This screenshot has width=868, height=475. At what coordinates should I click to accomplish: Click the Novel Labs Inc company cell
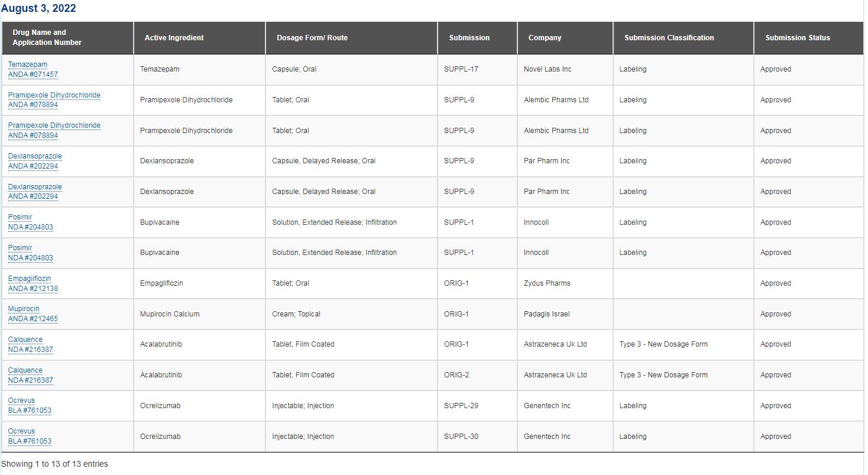548,69
